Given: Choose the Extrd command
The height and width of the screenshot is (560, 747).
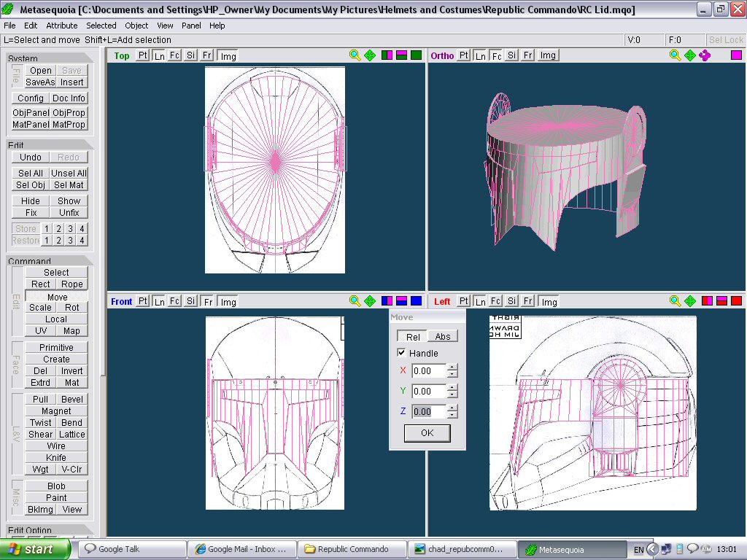Looking at the screenshot, I should click(41, 383).
